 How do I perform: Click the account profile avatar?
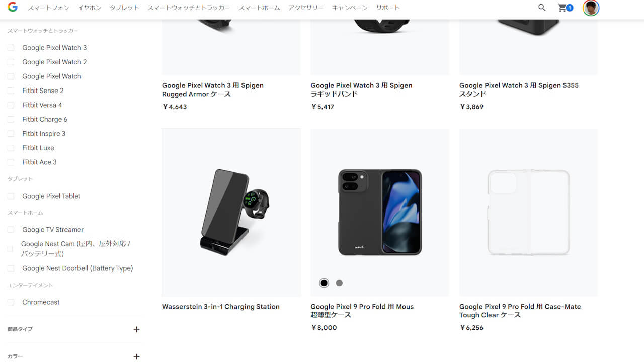click(x=591, y=8)
